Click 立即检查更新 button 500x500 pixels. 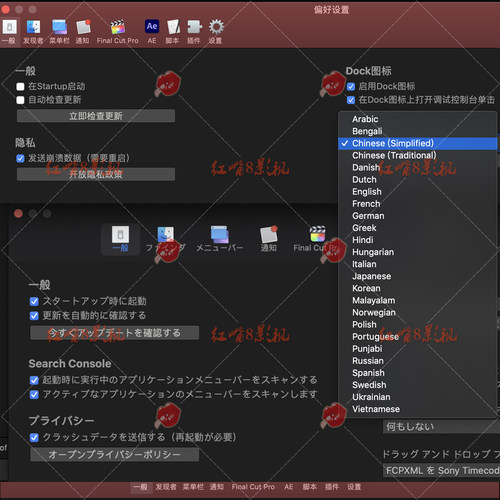tap(96, 116)
